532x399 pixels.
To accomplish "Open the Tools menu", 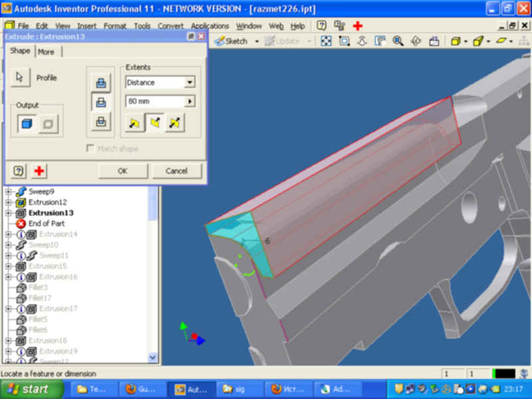I will pos(142,26).
